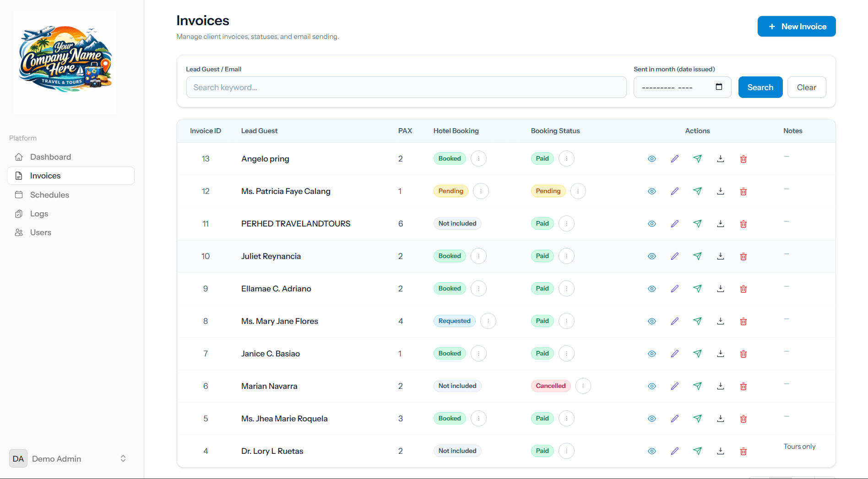Open the Users section from the sidebar

point(40,232)
